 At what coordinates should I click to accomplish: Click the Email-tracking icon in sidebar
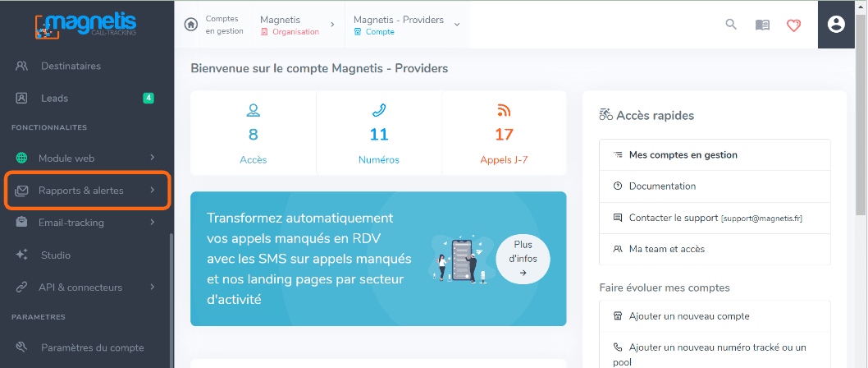(x=21, y=223)
